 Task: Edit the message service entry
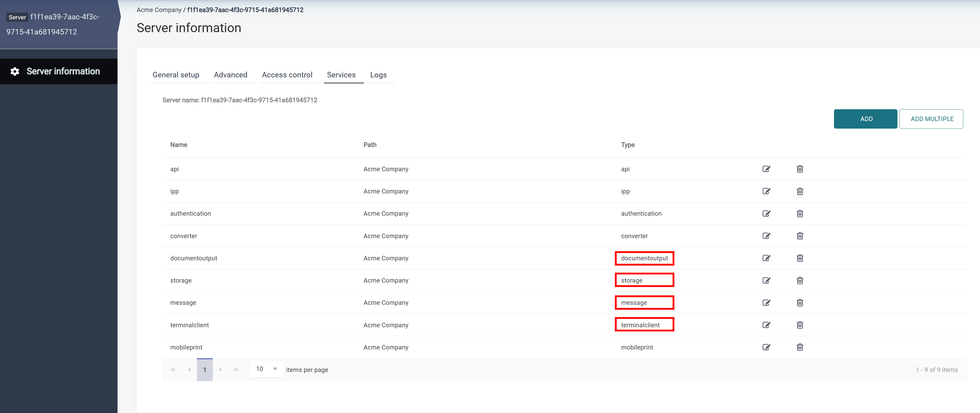tap(766, 303)
